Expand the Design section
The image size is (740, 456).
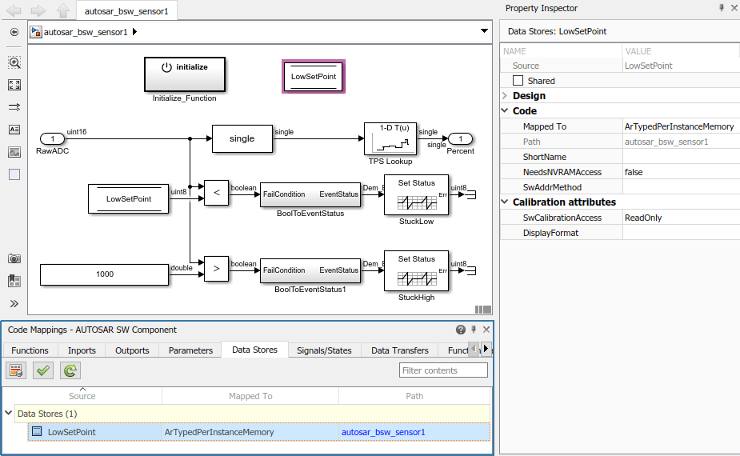pyautogui.click(x=505, y=96)
